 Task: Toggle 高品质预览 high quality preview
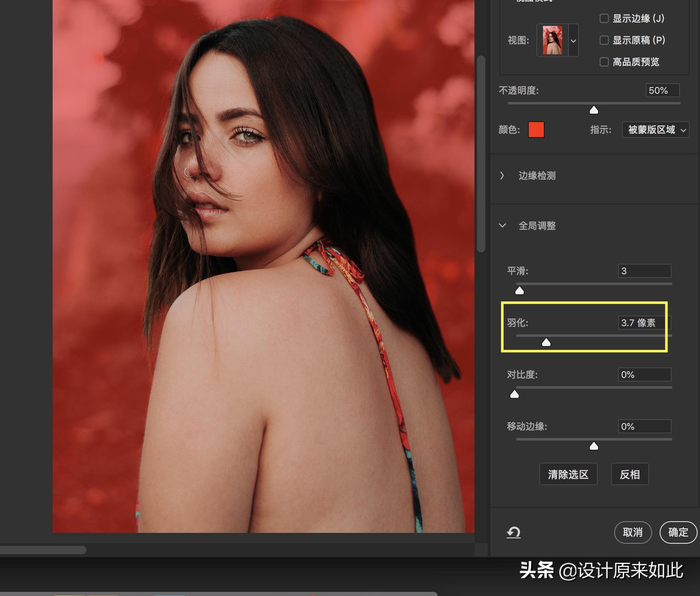(x=604, y=62)
